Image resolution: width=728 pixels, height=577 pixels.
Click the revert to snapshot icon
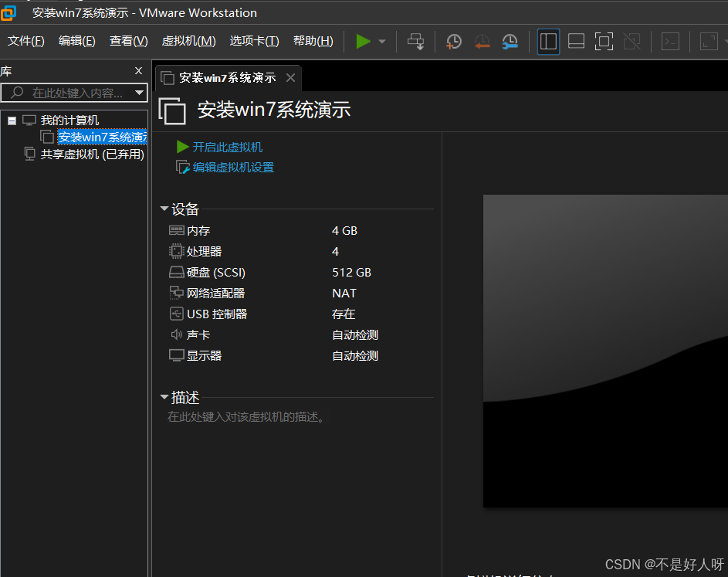point(482,42)
